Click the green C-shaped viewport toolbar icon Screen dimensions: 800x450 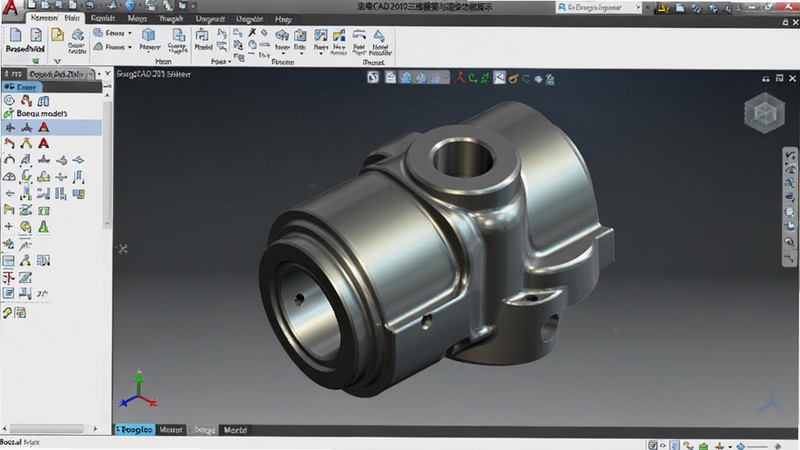526,79
